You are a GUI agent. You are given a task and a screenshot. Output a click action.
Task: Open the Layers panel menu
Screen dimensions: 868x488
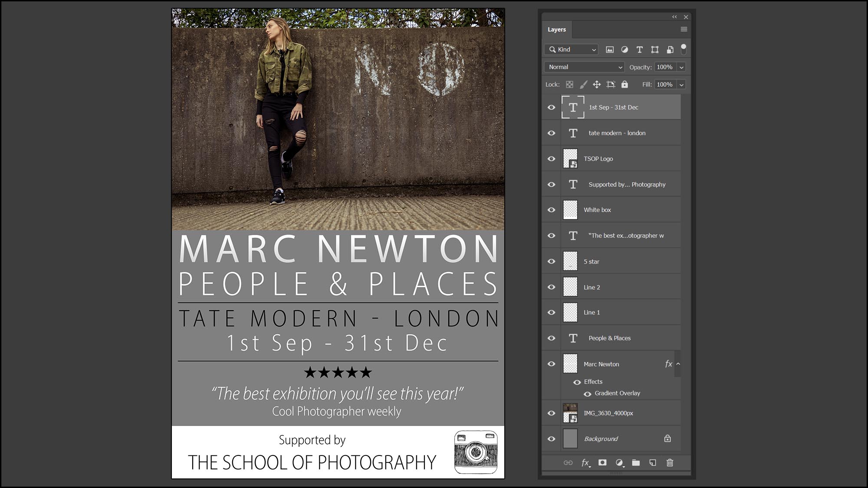click(x=684, y=29)
